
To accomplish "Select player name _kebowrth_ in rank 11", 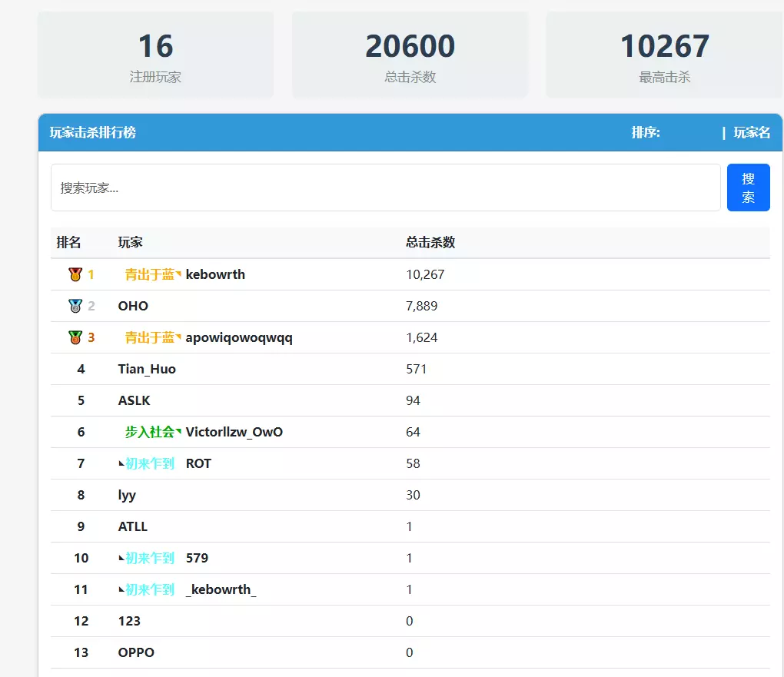I will click(x=221, y=590).
